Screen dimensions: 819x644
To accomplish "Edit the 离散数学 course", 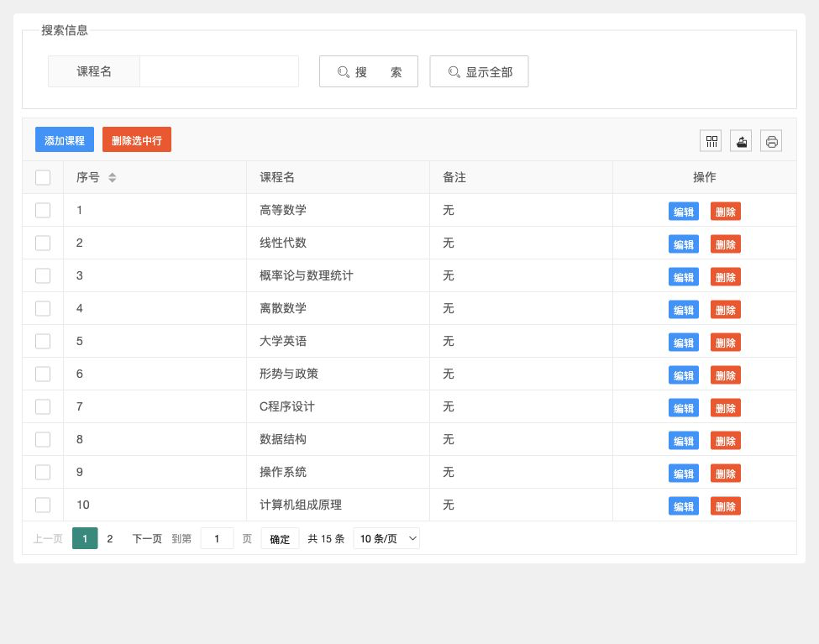I will pos(684,310).
